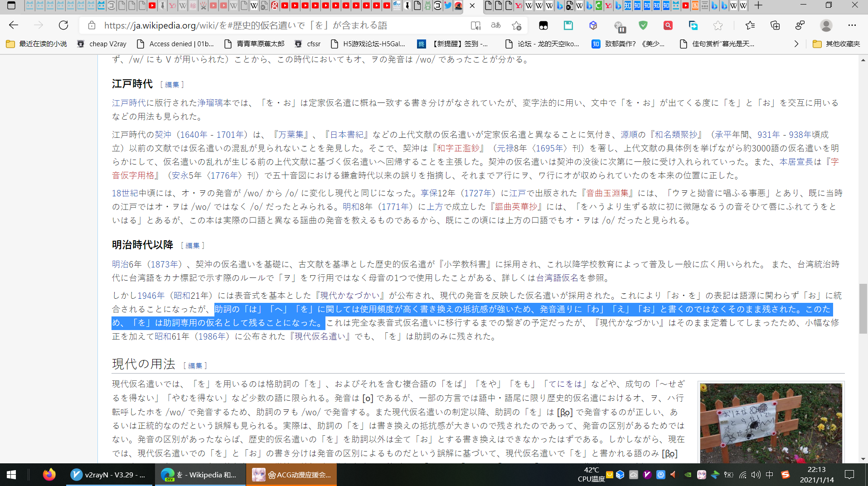Click the vertical page scrollbar thumb
The image size is (868, 486).
863,308
